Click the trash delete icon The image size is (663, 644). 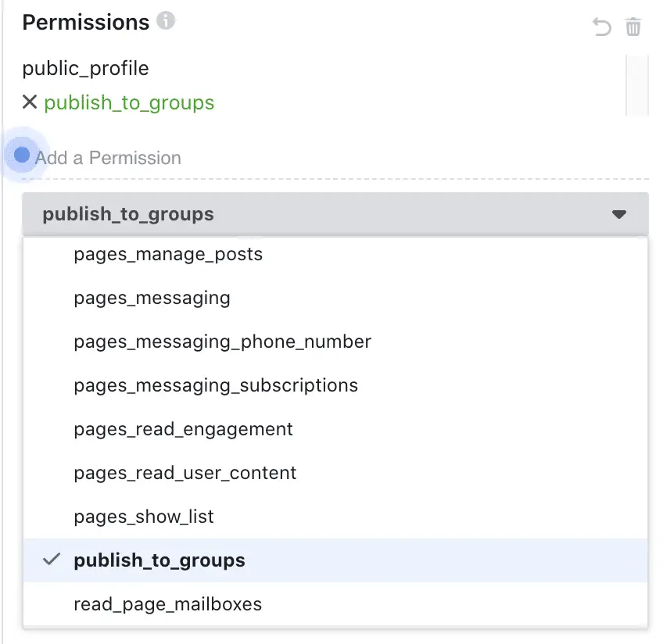pos(633,27)
